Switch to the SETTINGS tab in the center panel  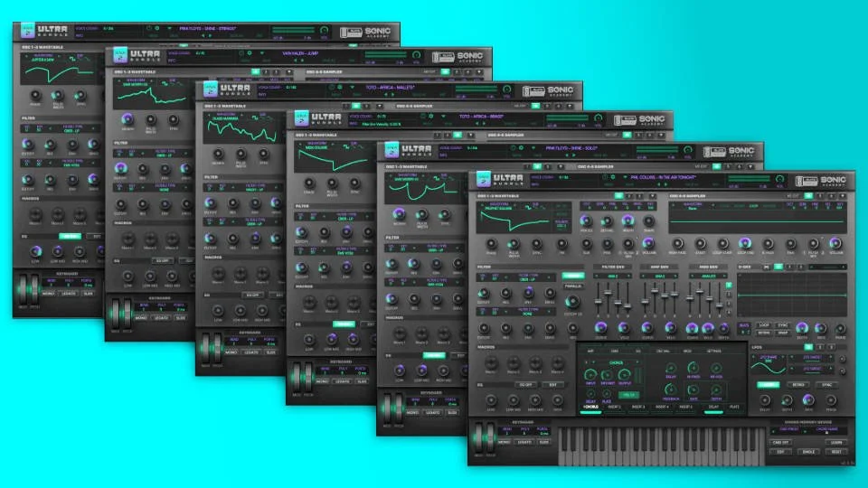click(714, 351)
